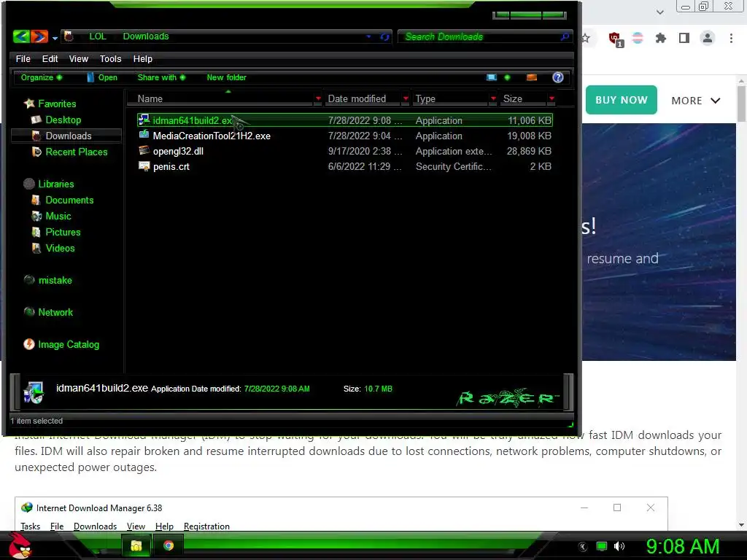Click the idman641build2.exe details pane icon
Image resolution: width=747 pixels, height=560 pixels.
(34, 392)
